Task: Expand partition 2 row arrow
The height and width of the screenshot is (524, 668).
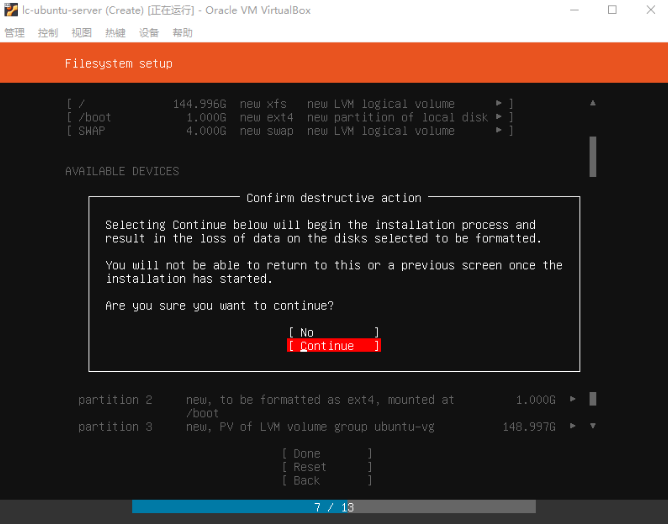Action: [x=573, y=399]
